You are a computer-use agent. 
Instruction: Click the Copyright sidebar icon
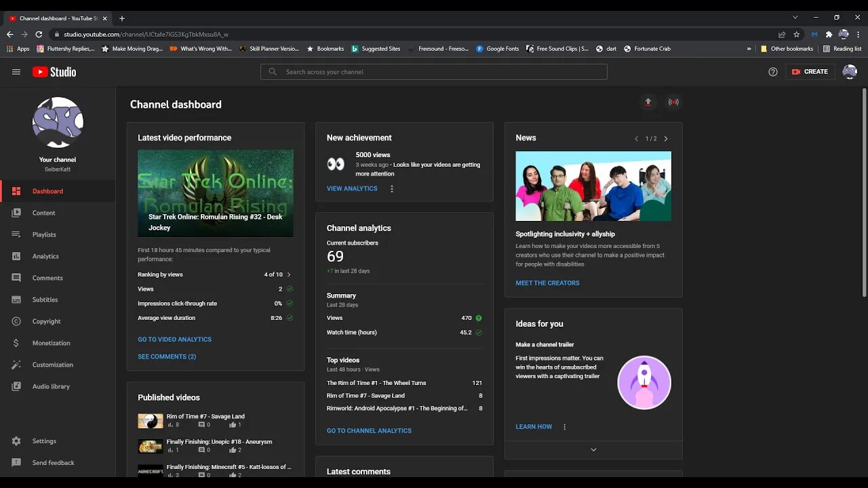(x=16, y=321)
